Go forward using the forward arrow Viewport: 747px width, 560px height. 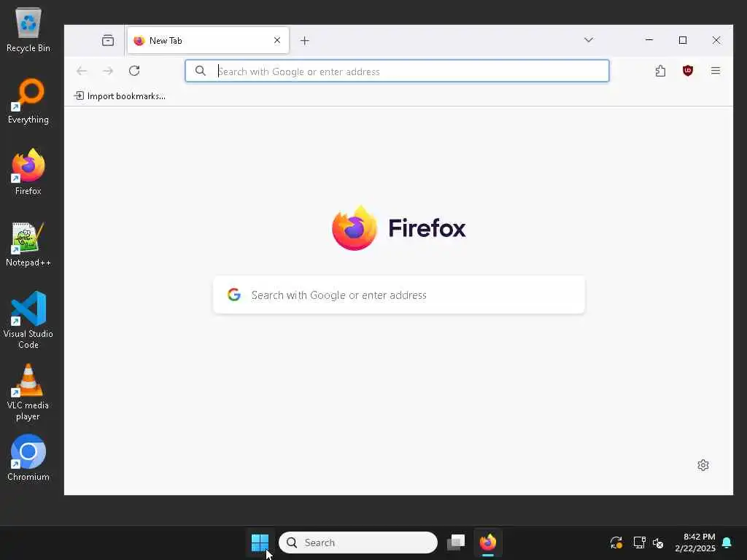(x=108, y=71)
